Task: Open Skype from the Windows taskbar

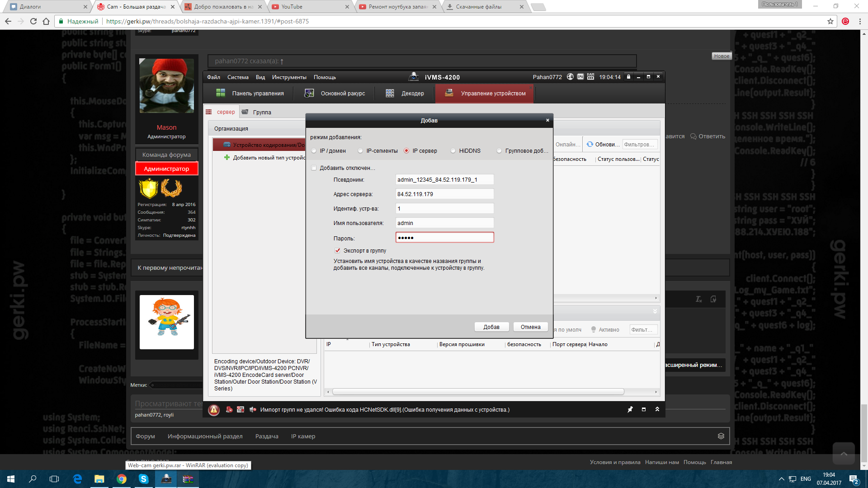Action: [143, 479]
